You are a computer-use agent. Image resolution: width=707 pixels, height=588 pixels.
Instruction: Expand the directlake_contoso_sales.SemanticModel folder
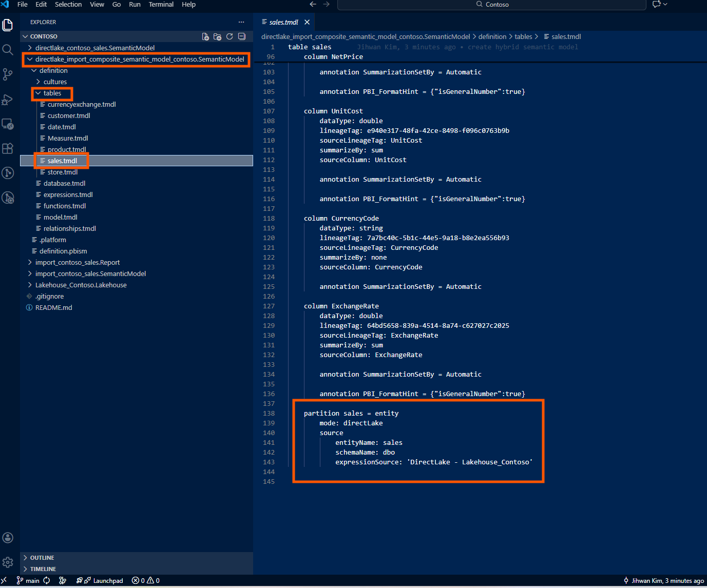coord(137,48)
